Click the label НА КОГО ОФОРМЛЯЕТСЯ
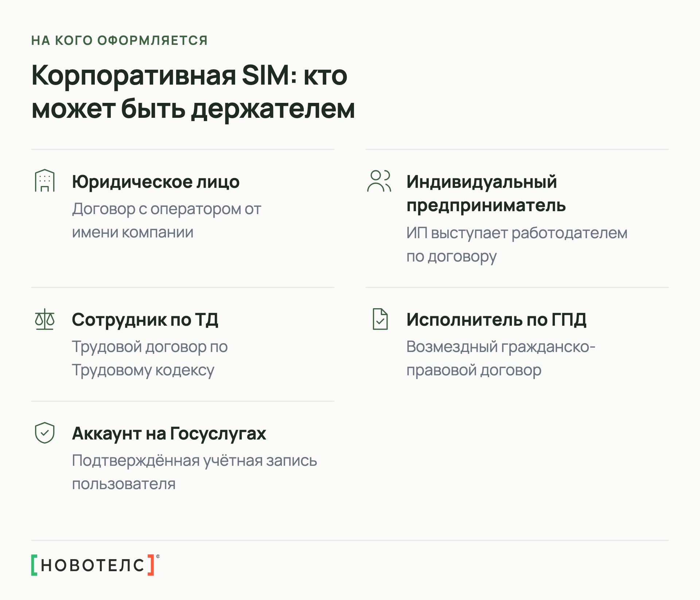The height and width of the screenshot is (600, 700). [120, 40]
